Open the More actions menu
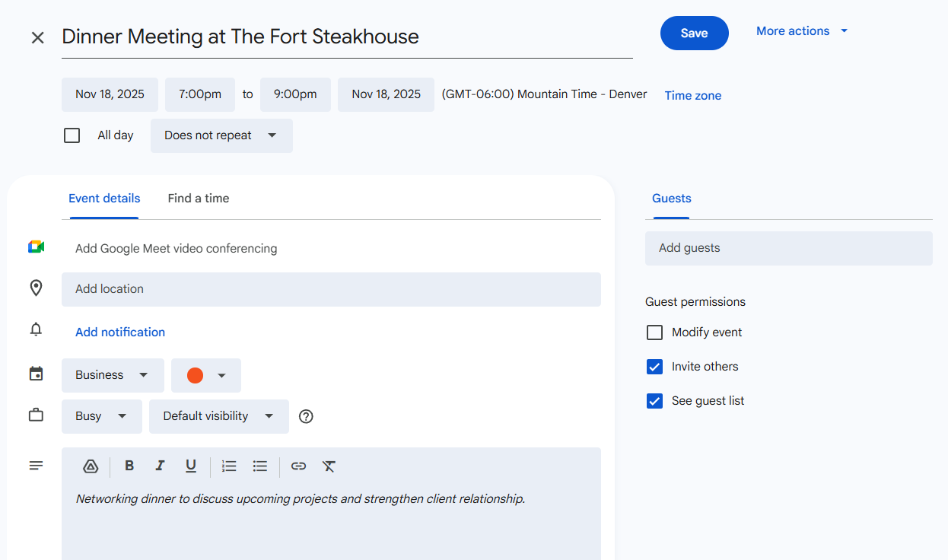The image size is (948, 560). 801,31
